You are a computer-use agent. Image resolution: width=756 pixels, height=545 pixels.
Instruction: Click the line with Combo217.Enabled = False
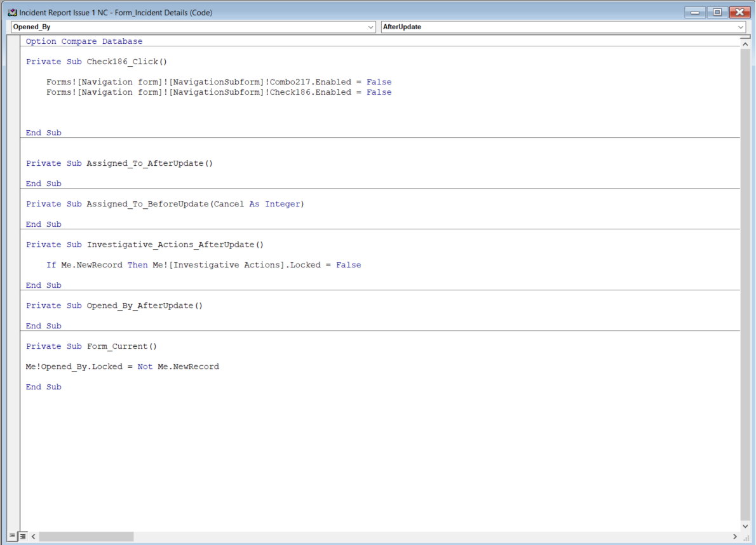(x=219, y=82)
